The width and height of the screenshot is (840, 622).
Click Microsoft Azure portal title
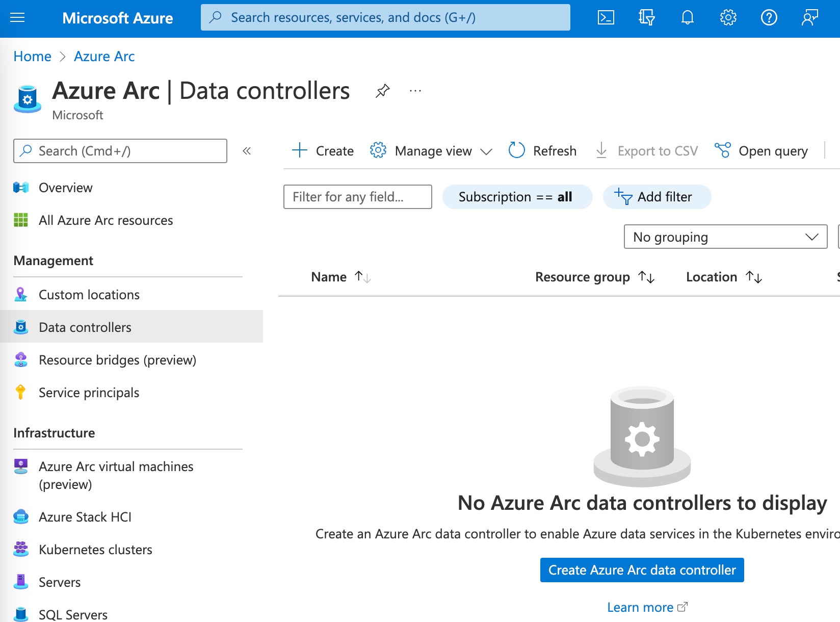click(x=118, y=18)
